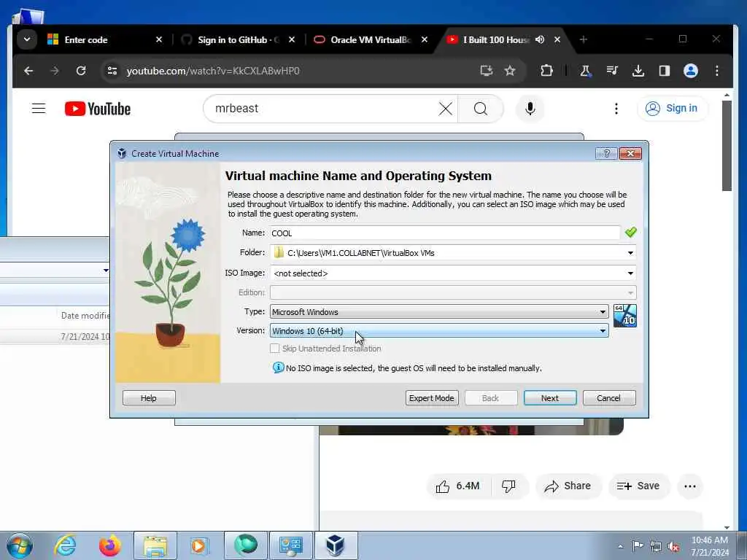The width and height of the screenshot is (747, 560).
Task: Like the video with 6.4M likes
Action: pyautogui.click(x=458, y=486)
